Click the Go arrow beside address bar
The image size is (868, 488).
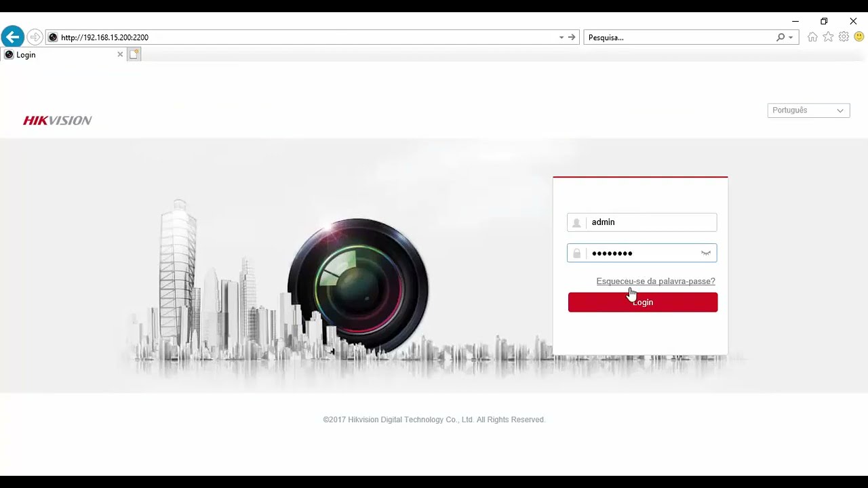click(572, 37)
